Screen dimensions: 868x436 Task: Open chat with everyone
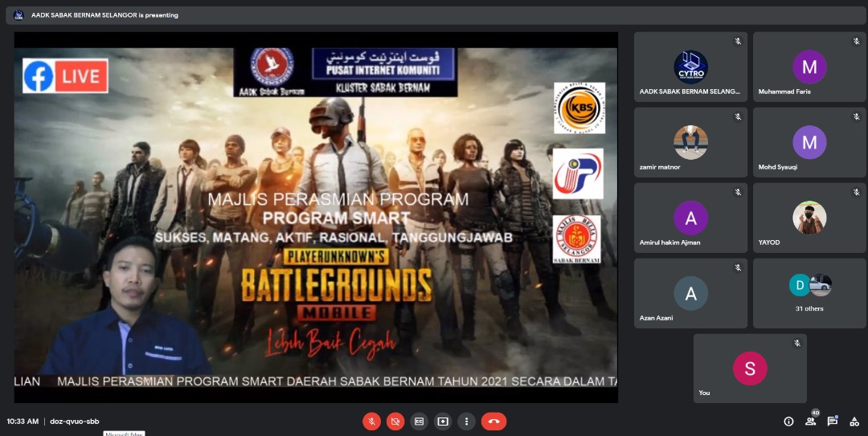point(832,422)
